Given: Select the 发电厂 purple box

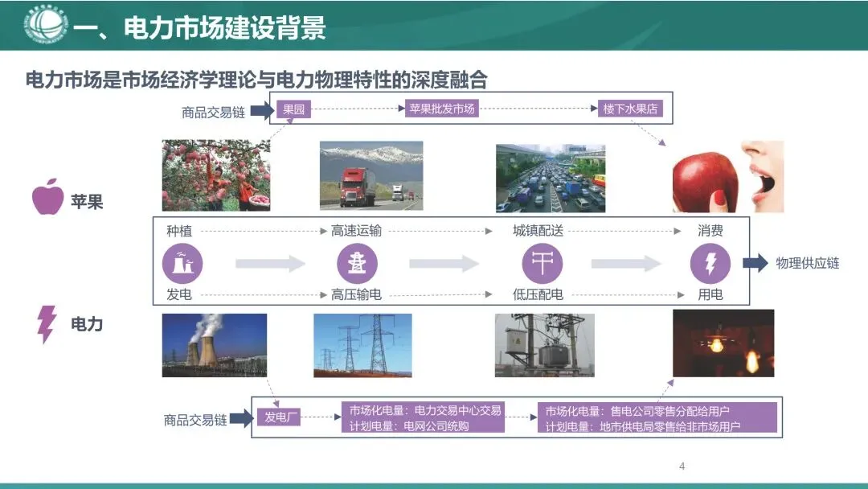Looking at the screenshot, I should [x=279, y=417].
